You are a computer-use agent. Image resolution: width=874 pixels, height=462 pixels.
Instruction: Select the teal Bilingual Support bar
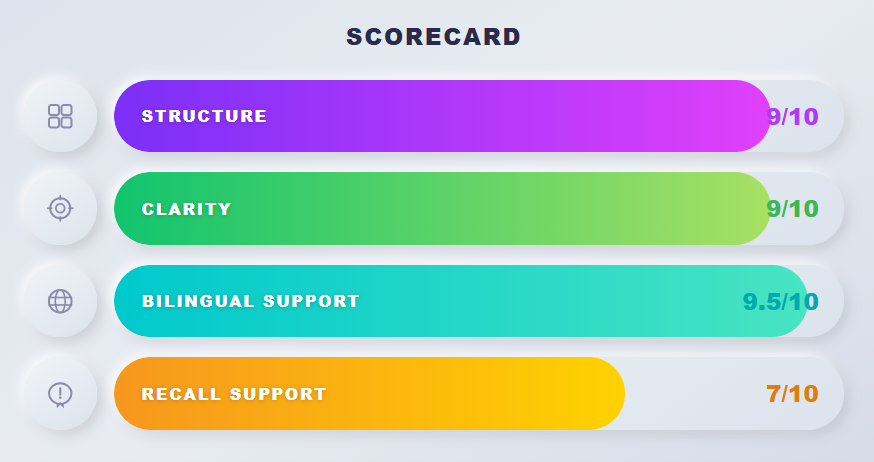coord(461,301)
